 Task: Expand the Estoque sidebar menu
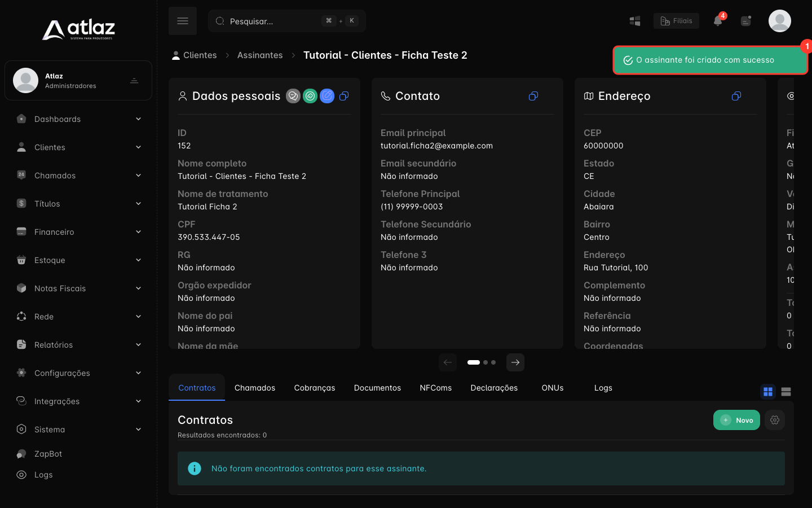click(x=79, y=260)
